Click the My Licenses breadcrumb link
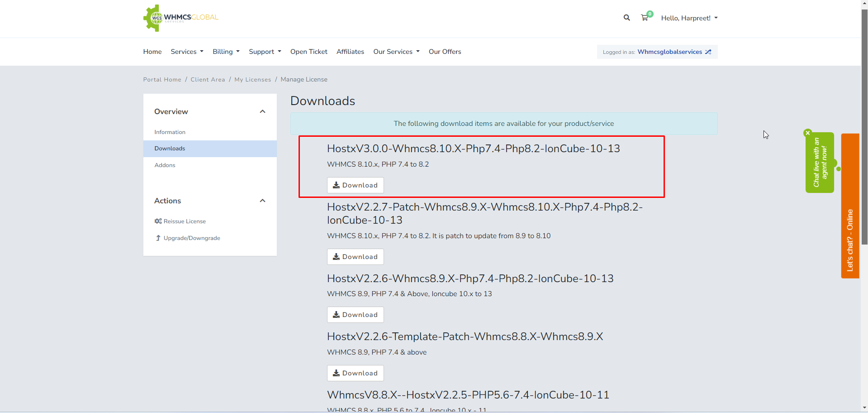Viewport: 868px width, 413px height. click(252, 80)
